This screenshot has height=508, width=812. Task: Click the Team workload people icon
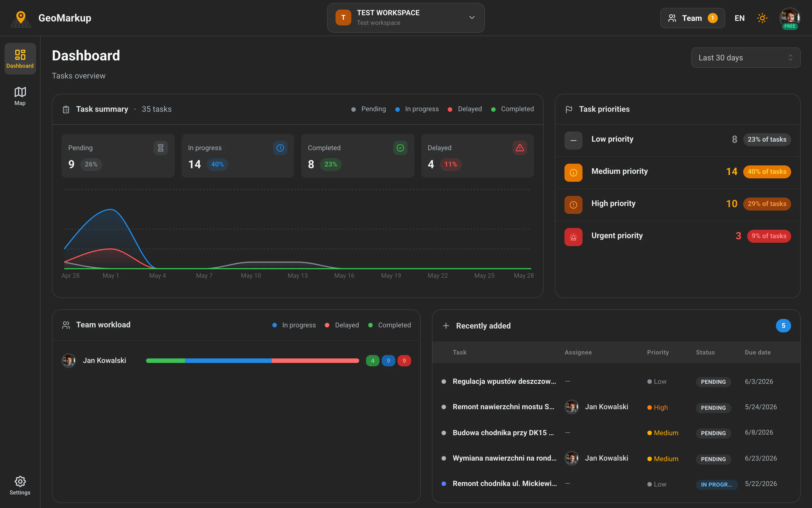tap(66, 325)
